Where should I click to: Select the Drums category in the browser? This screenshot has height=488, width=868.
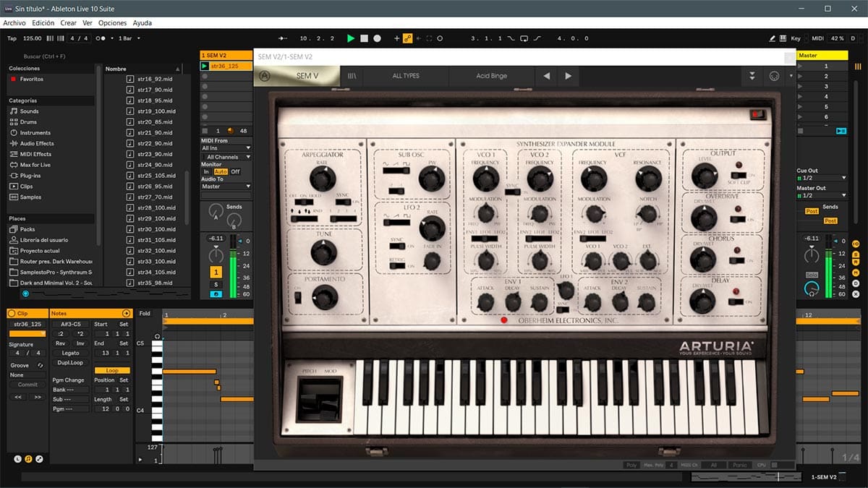pos(28,122)
